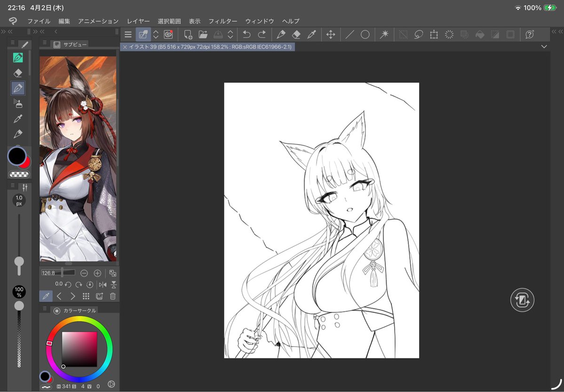This screenshot has height=392, width=564.
Task: Show next Sub View image
Action: (72, 296)
